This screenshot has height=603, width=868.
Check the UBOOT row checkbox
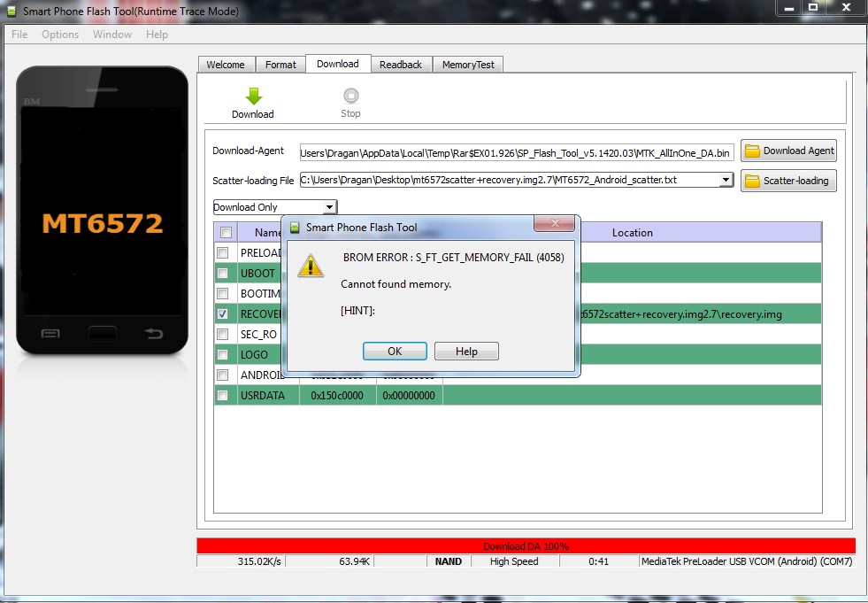tap(223, 273)
